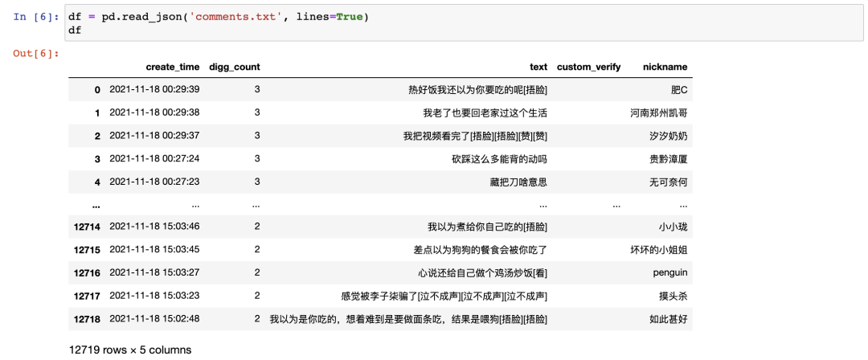The height and width of the screenshot is (360, 868).
Task: Click nickname 坏坏的小姐姐
Action: click(659, 250)
